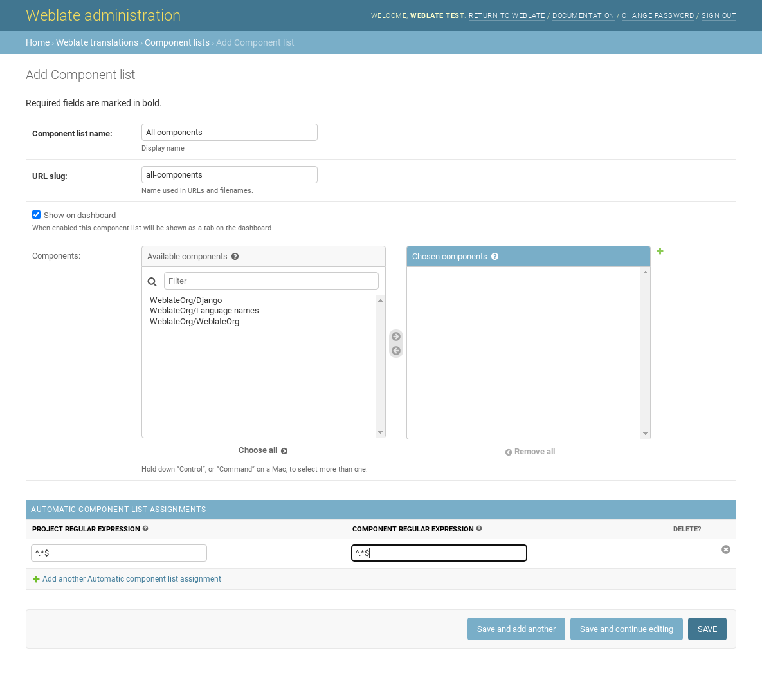Click the Available components help icon
Screen dimensions: 762x700
[235, 257]
